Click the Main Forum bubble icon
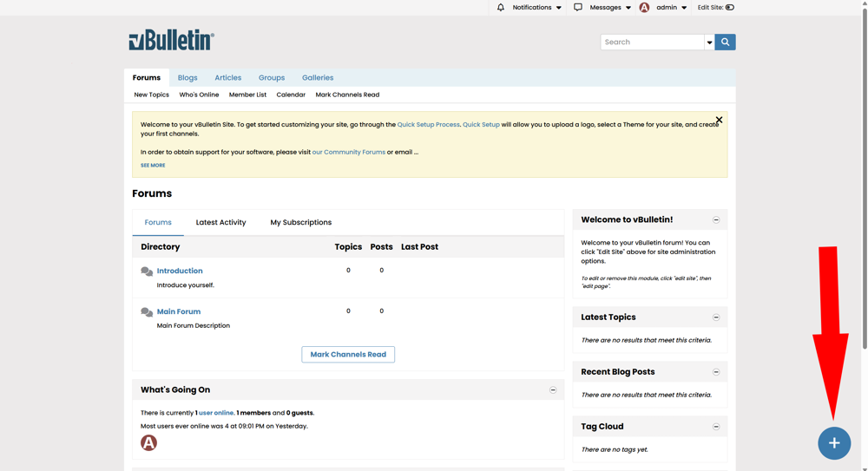Image resolution: width=868 pixels, height=471 pixels. (x=147, y=312)
